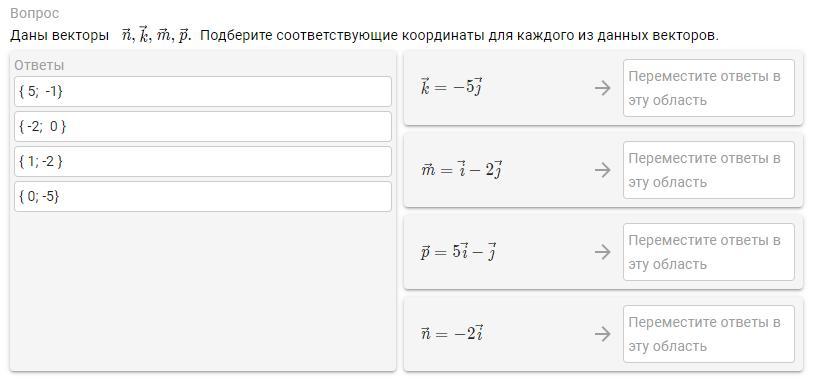Screen dimensions: 835x392
Task: Select the answer tile { 0; -5}
Action: point(203,197)
